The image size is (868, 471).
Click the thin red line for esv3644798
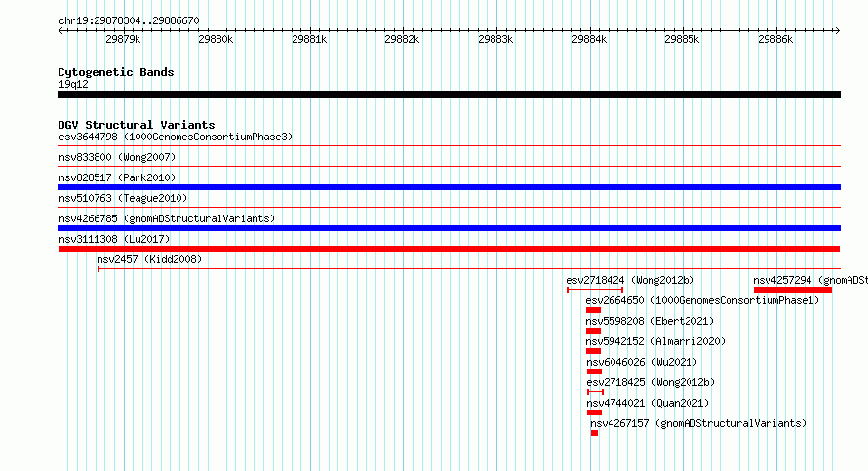tap(449, 146)
